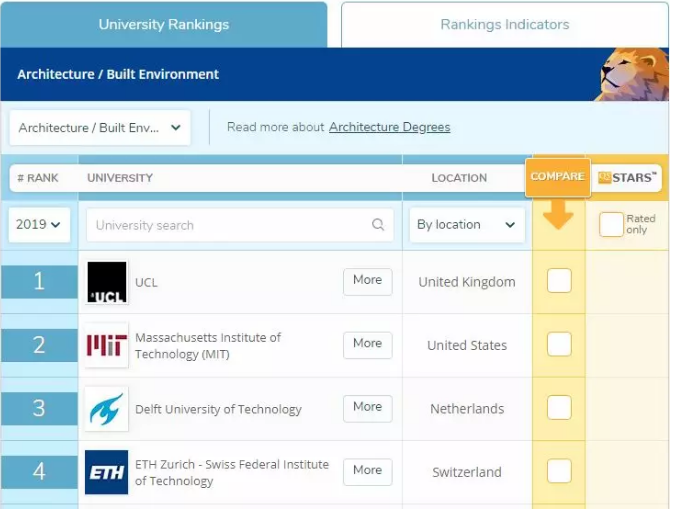Image resolution: width=673 pixels, height=512 pixels.
Task: Open Delft University of Technology link
Action: 219,410
